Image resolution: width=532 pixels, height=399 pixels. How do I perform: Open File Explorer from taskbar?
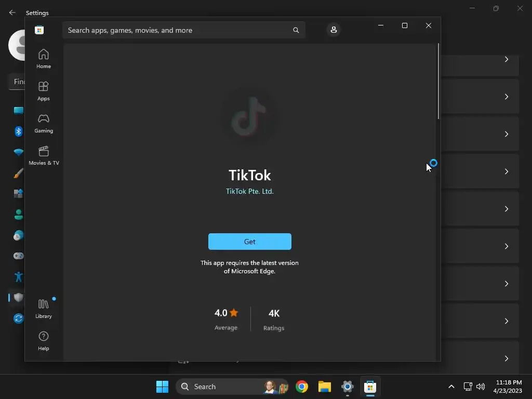point(324,387)
